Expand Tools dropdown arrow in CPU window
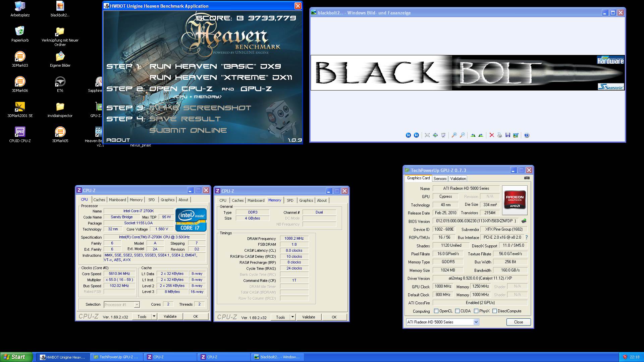The height and width of the screenshot is (362, 644). click(x=154, y=316)
